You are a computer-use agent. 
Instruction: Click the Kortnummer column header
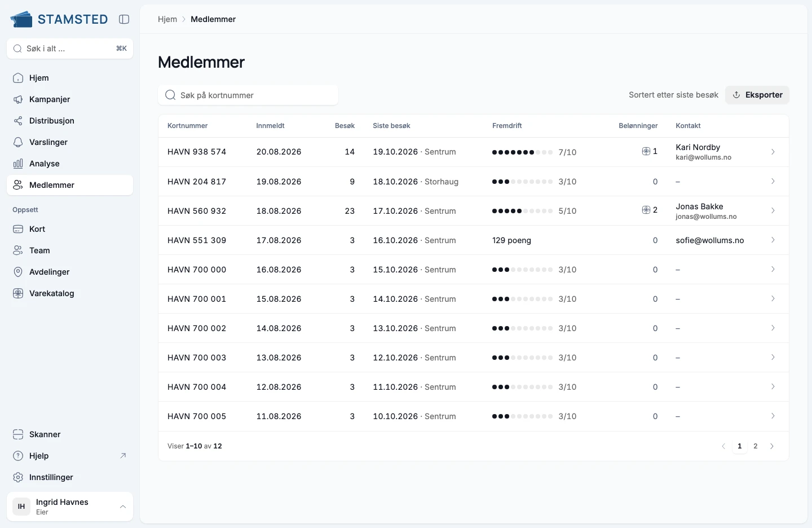(x=187, y=126)
